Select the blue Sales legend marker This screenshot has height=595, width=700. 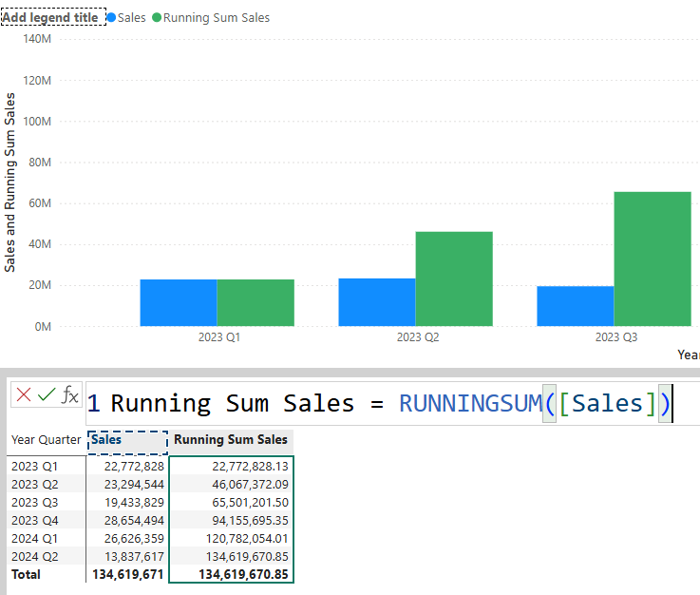111,17
